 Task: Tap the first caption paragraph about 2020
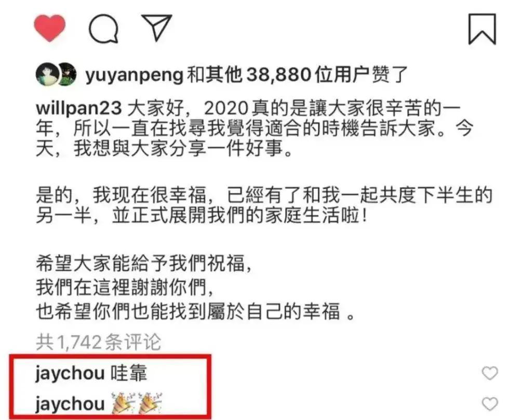[254, 128]
